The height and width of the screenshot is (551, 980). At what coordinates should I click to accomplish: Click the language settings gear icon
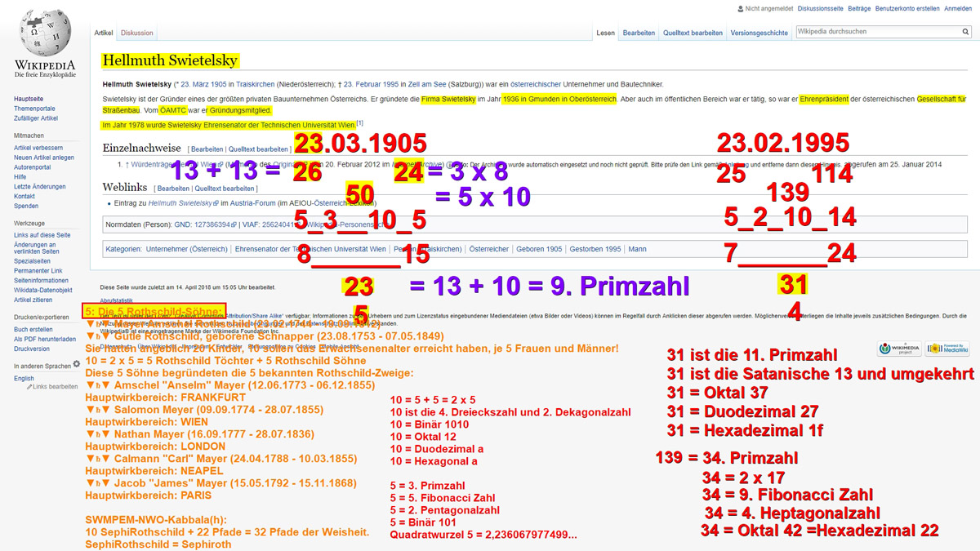tap(77, 364)
